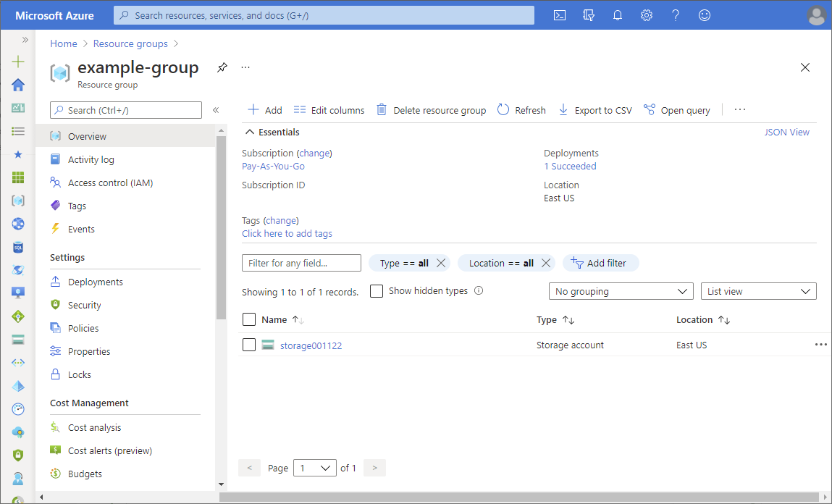
Task: Click the Home icon in left sidebar
Action: click(18, 85)
